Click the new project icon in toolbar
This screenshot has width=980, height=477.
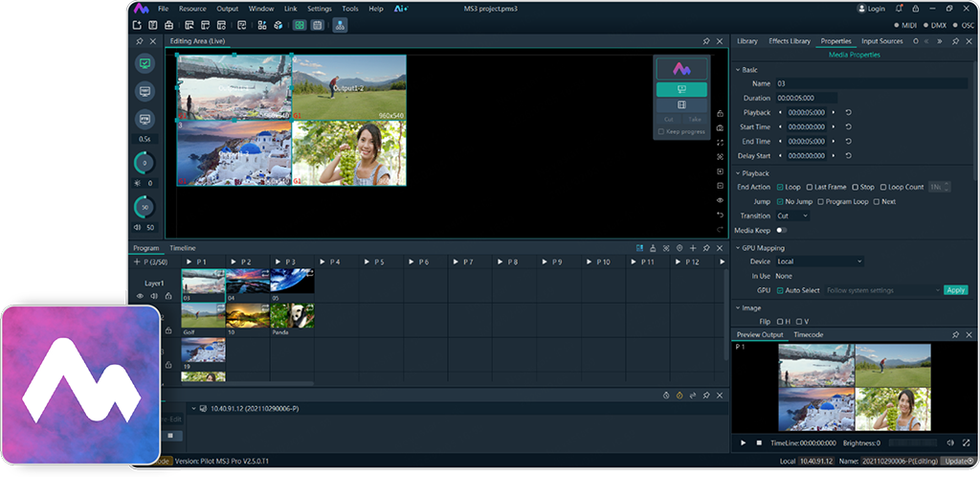coord(138,25)
